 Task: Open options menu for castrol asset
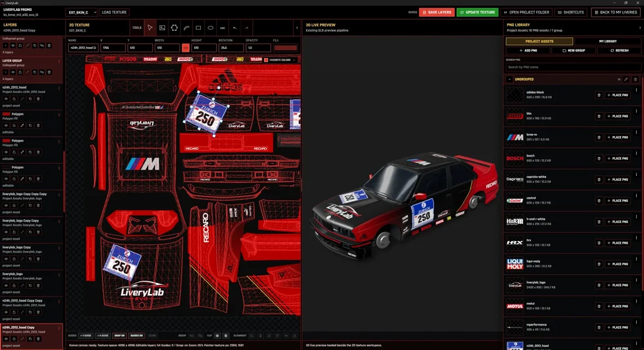pyautogui.click(x=637, y=196)
